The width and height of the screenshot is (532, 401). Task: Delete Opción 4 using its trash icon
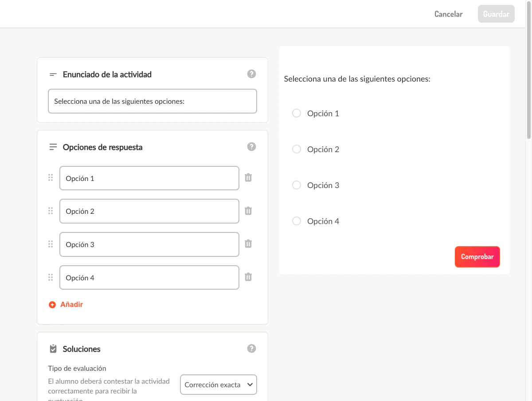tap(248, 277)
